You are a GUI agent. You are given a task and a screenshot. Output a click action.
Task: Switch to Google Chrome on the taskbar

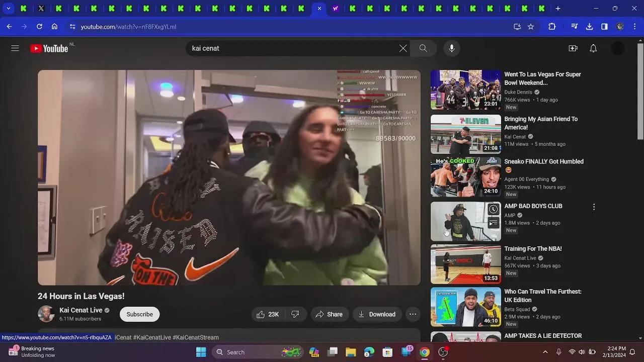425,352
